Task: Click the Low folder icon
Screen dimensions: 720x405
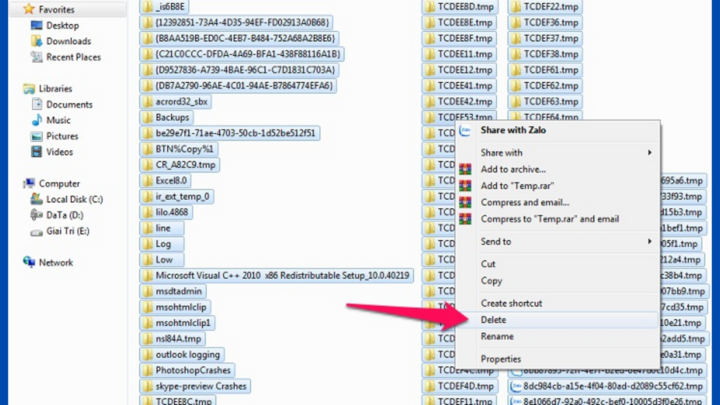Action: (x=147, y=260)
